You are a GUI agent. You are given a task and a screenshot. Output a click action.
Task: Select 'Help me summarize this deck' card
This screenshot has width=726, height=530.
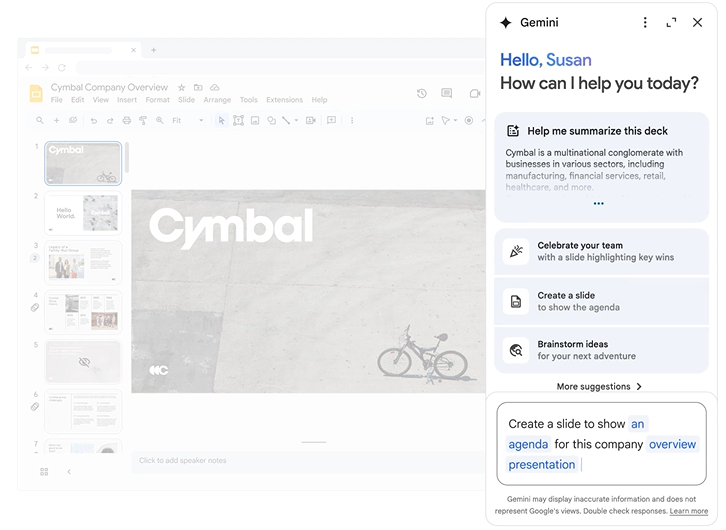[x=601, y=167]
